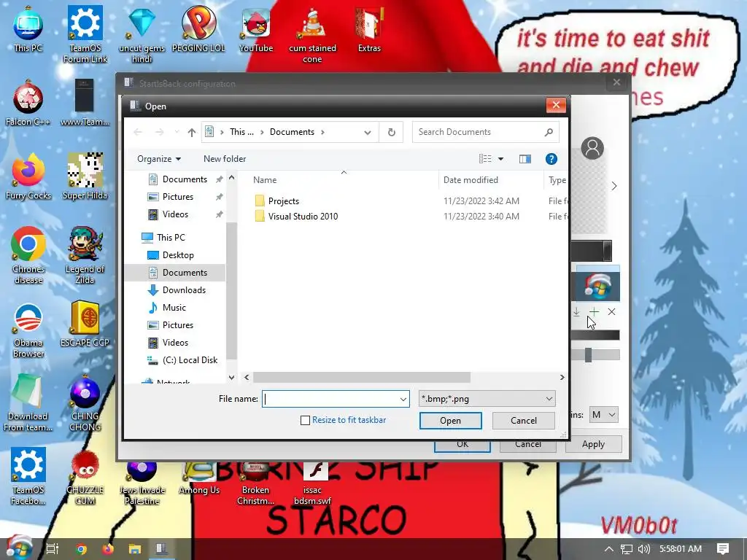Open the *.bmp;*.png file type filter
This screenshot has width=747, height=560.
(x=487, y=399)
